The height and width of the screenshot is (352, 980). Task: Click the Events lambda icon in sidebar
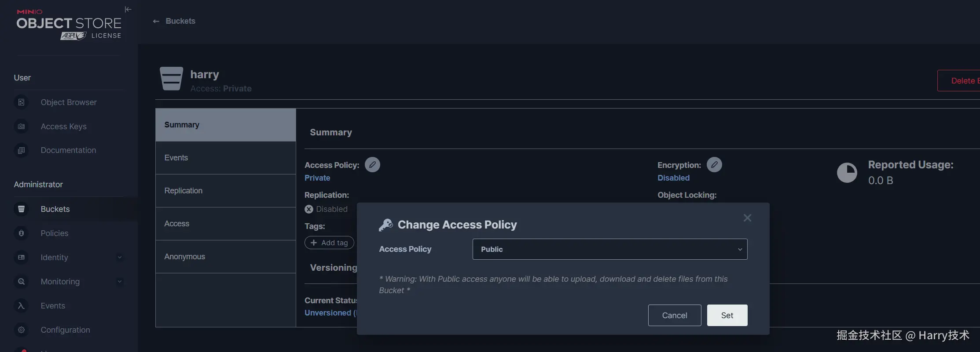(x=21, y=306)
